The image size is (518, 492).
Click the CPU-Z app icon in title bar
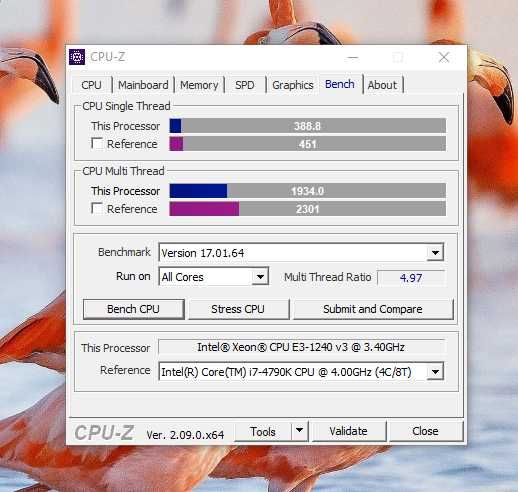click(x=77, y=57)
